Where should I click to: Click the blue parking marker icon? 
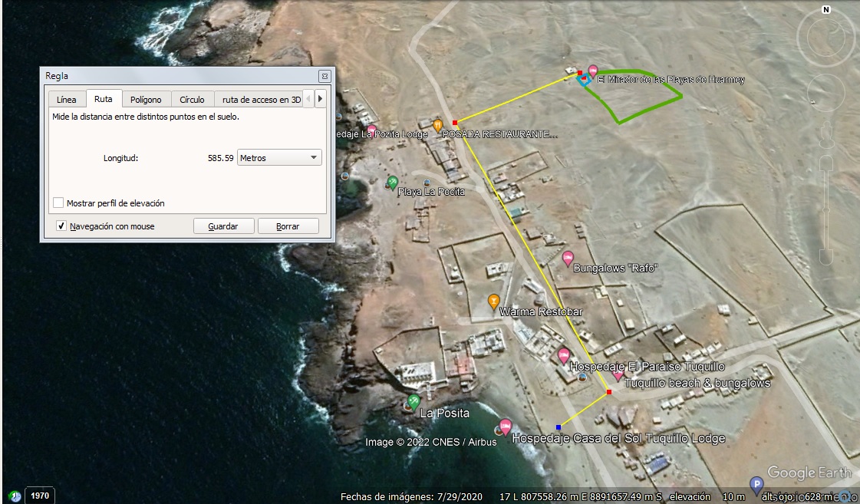[x=756, y=485]
